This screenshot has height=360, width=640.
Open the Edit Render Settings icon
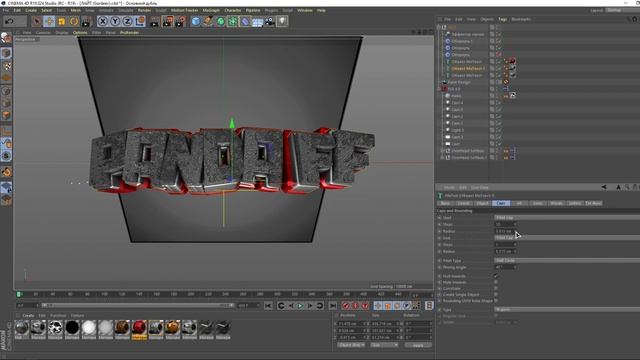point(180,21)
